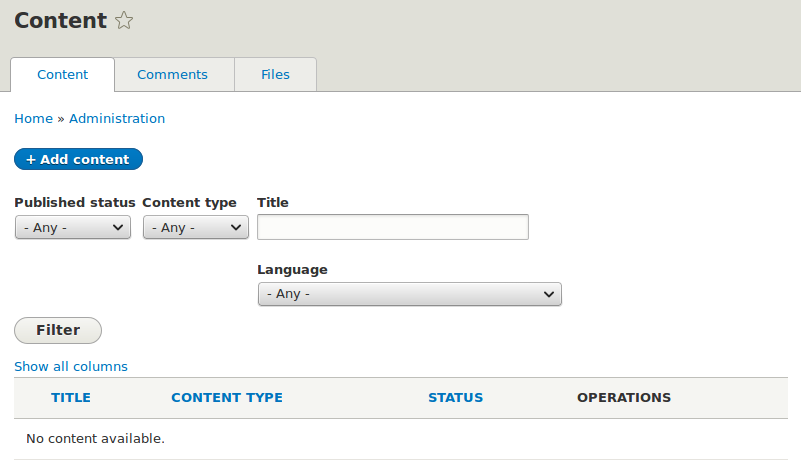Click the No content available row

[95, 438]
